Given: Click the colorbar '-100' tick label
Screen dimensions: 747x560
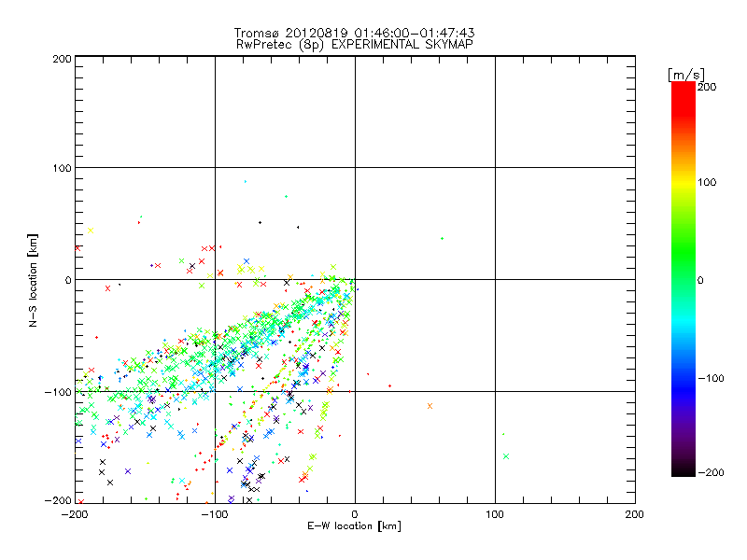Looking at the screenshot, I should (x=711, y=378).
